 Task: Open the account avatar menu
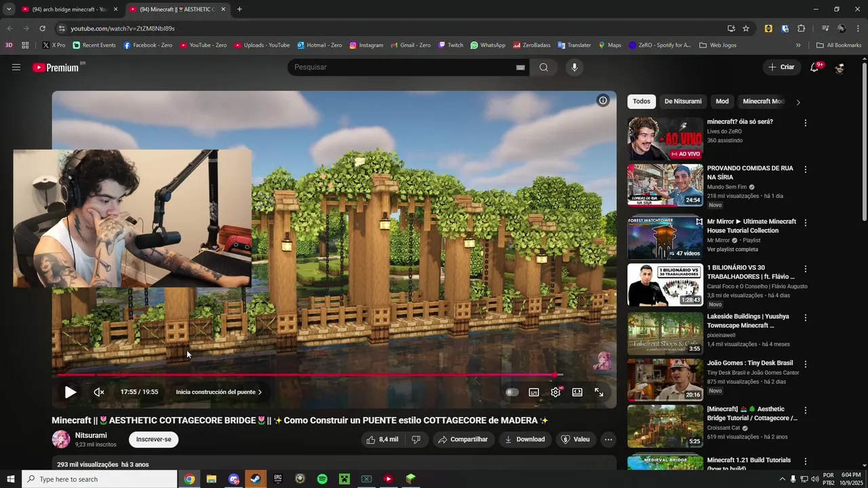coord(840,67)
